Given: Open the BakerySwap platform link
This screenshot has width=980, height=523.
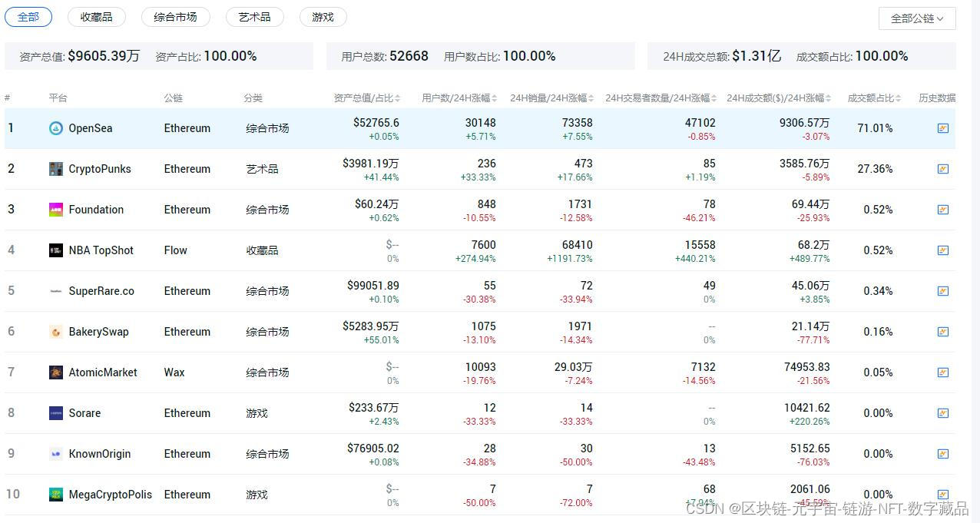Looking at the screenshot, I should pos(98,332).
